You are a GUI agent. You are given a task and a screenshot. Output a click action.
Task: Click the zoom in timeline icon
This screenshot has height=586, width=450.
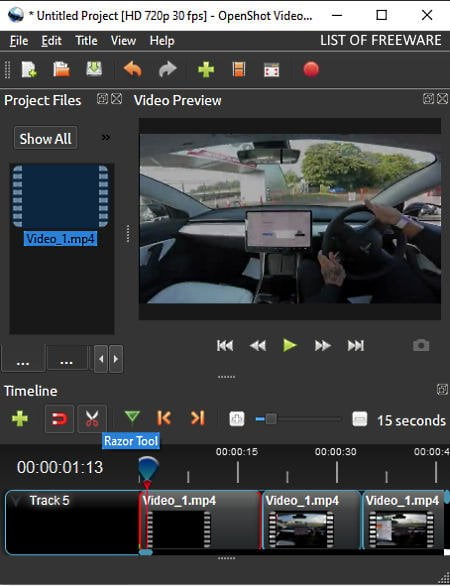tap(237, 419)
